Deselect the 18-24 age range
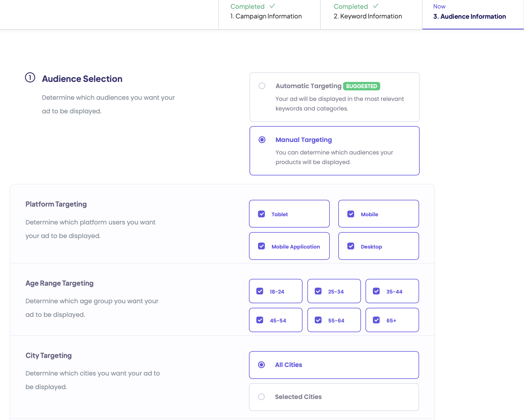The height and width of the screenshot is (420, 524). point(260,291)
